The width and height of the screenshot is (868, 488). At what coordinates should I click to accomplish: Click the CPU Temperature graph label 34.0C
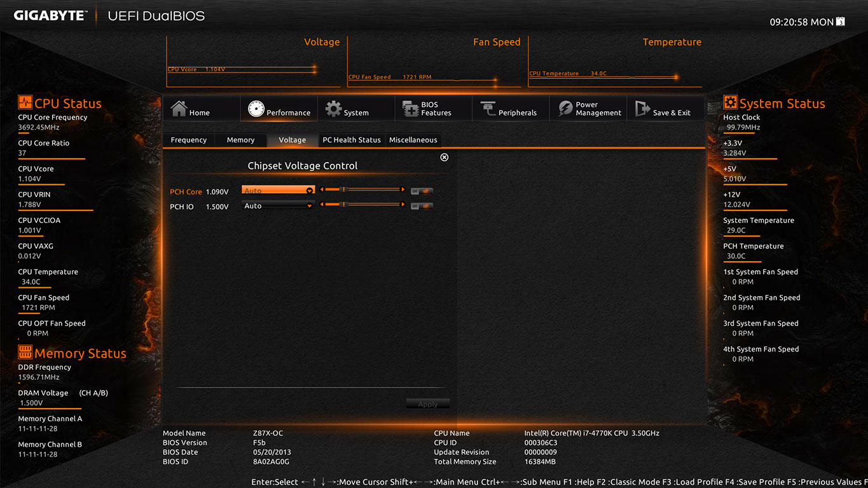[x=568, y=74]
